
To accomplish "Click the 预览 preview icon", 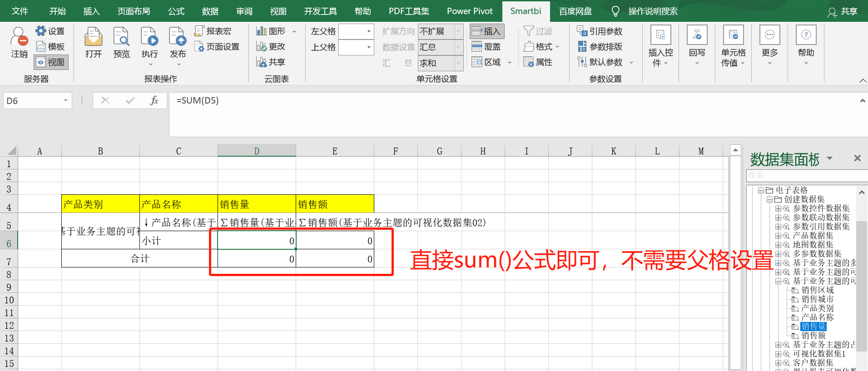I will [121, 36].
